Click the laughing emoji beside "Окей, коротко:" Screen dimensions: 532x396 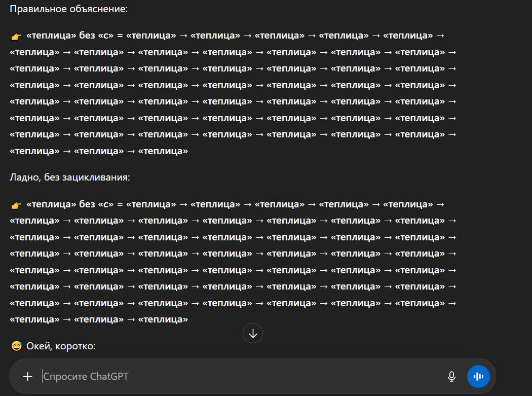tap(16, 346)
